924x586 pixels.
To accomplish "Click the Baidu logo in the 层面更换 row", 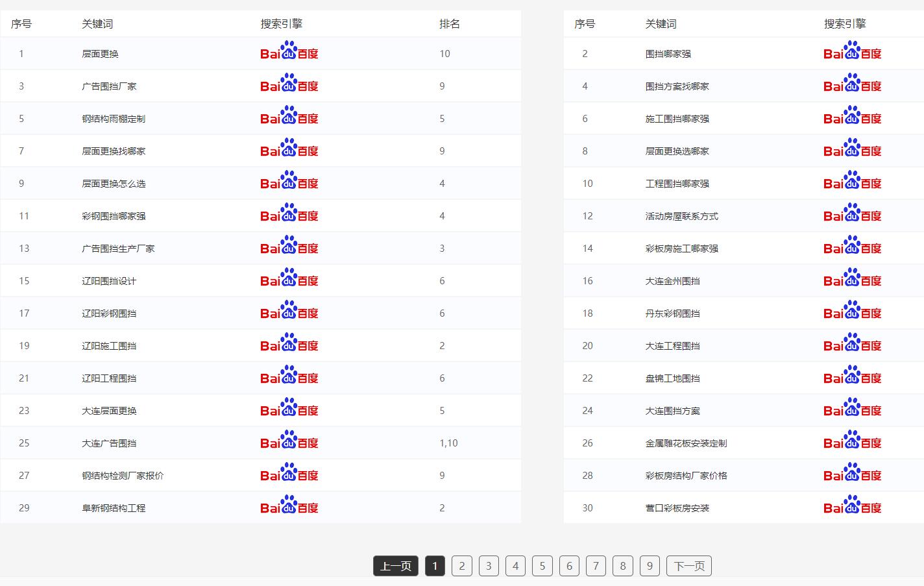I will coord(289,51).
